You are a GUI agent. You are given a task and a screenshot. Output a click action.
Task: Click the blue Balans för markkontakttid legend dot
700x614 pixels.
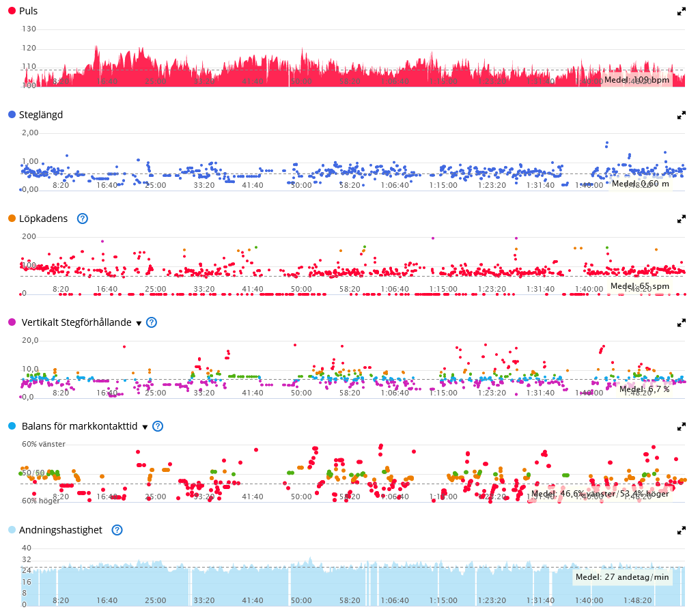(12, 425)
